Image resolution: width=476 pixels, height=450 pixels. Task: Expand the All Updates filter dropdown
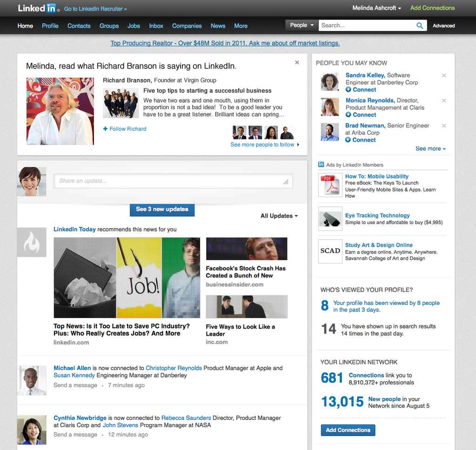(279, 216)
